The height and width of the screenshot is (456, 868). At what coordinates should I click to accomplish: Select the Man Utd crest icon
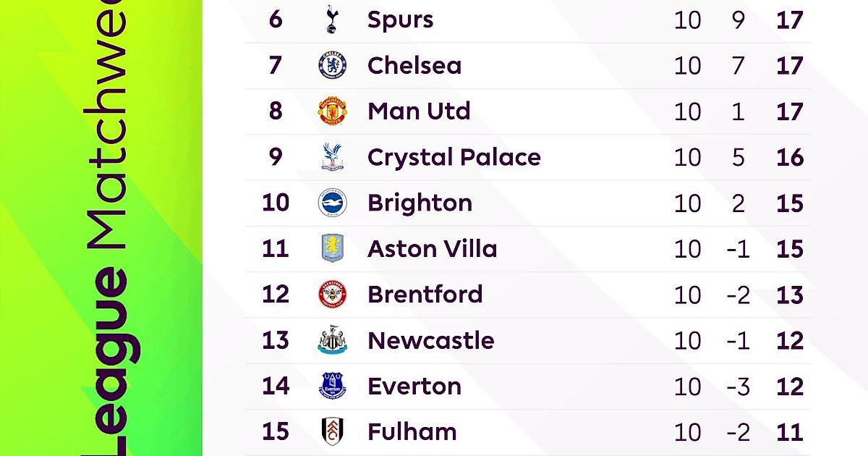pyautogui.click(x=333, y=111)
